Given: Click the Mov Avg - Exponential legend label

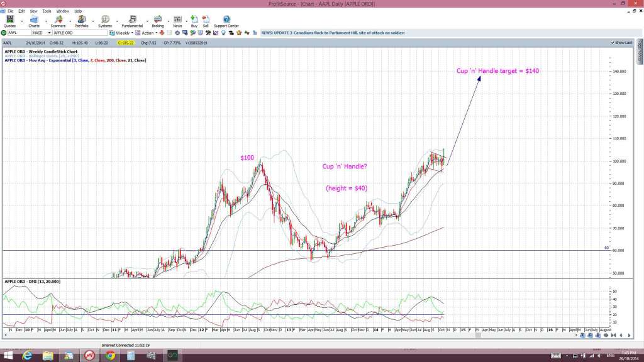Looking at the screenshot, I should tap(75, 60).
